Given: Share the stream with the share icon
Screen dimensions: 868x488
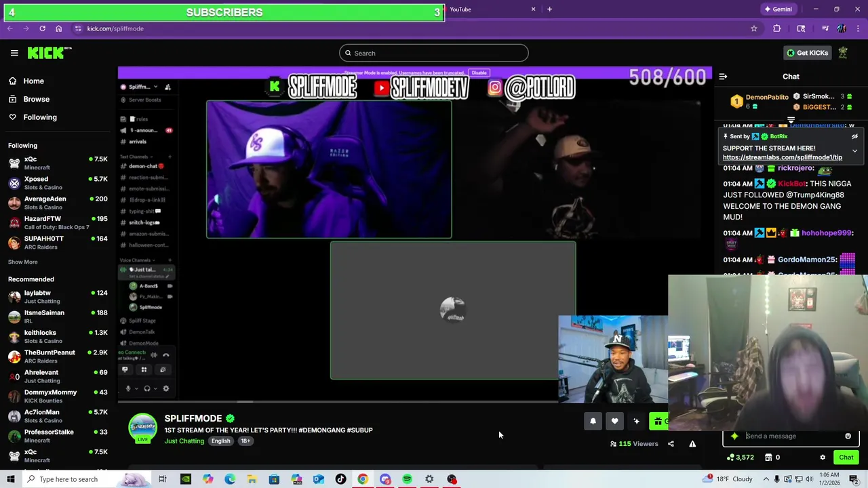Looking at the screenshot, I should [671, 444].
